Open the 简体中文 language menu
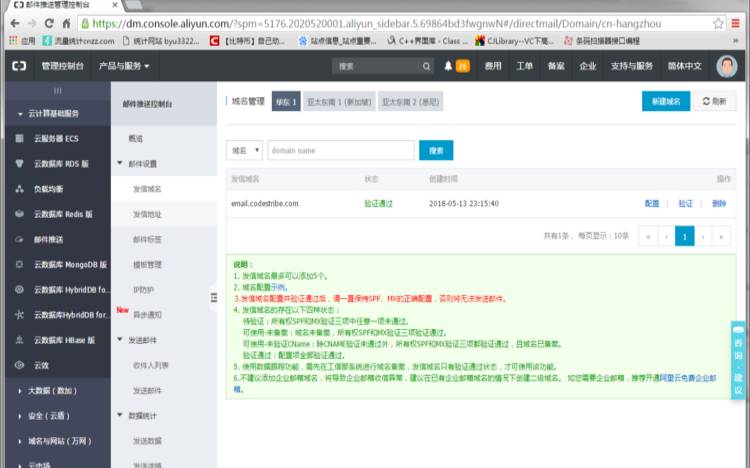The image size is (750, 468). [x=684, y=66]
